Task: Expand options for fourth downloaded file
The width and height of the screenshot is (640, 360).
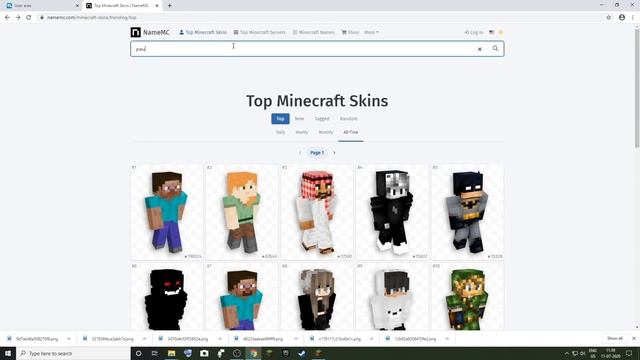Action: pos(296,339)
